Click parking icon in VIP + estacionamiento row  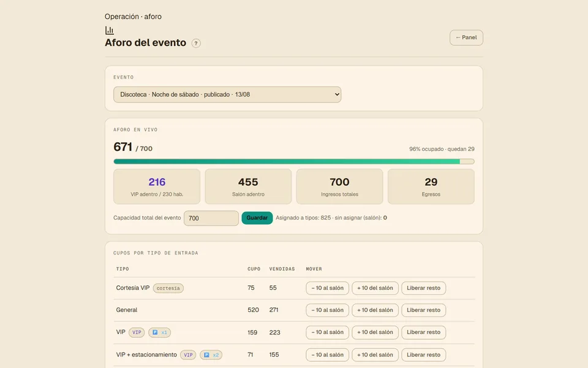tap(206, 355)
